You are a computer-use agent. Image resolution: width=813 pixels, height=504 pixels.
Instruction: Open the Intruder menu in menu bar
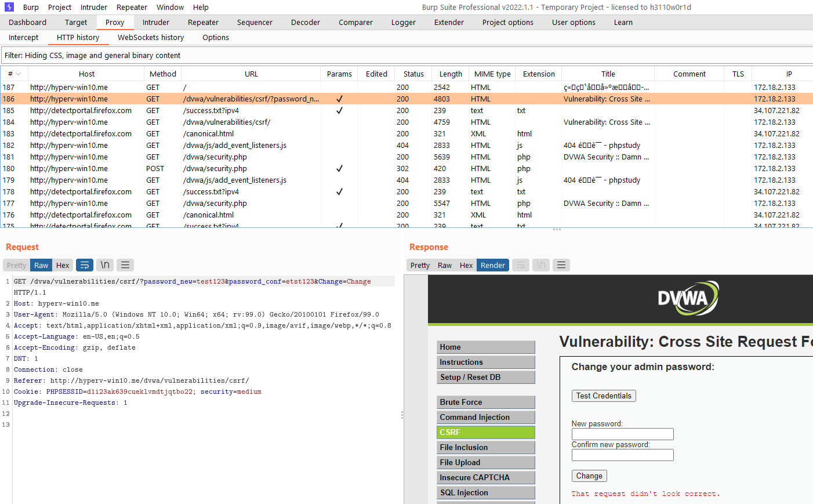click(x=94, y=7)
